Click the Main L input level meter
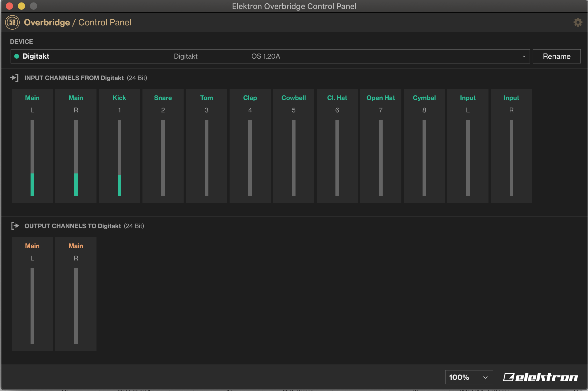The image size is (588, 391). tap(32, 158)
